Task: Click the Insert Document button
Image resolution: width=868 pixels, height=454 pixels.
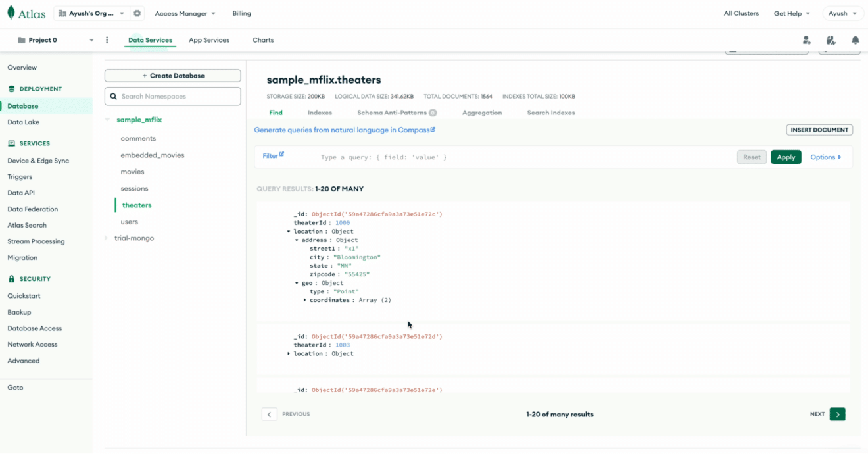Action: 819,130
